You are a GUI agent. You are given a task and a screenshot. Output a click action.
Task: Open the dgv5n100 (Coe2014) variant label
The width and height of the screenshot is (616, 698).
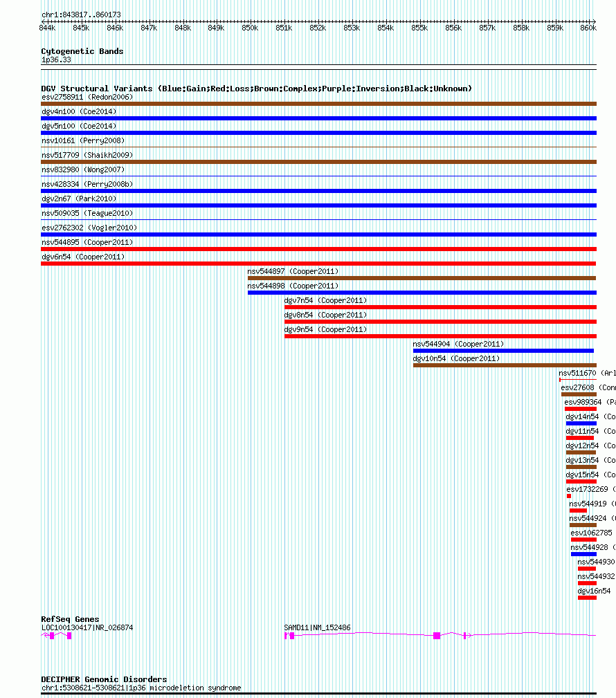(x=79, y=126)
